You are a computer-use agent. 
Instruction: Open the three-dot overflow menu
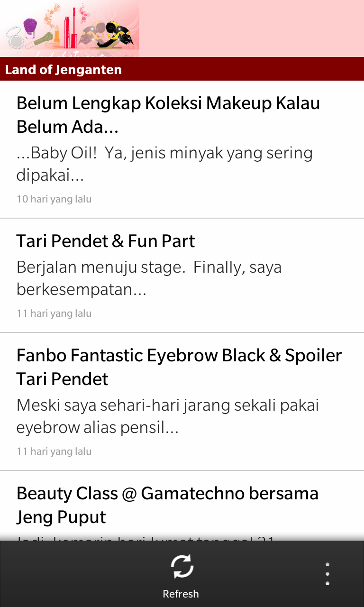click(x=327, y=574)
